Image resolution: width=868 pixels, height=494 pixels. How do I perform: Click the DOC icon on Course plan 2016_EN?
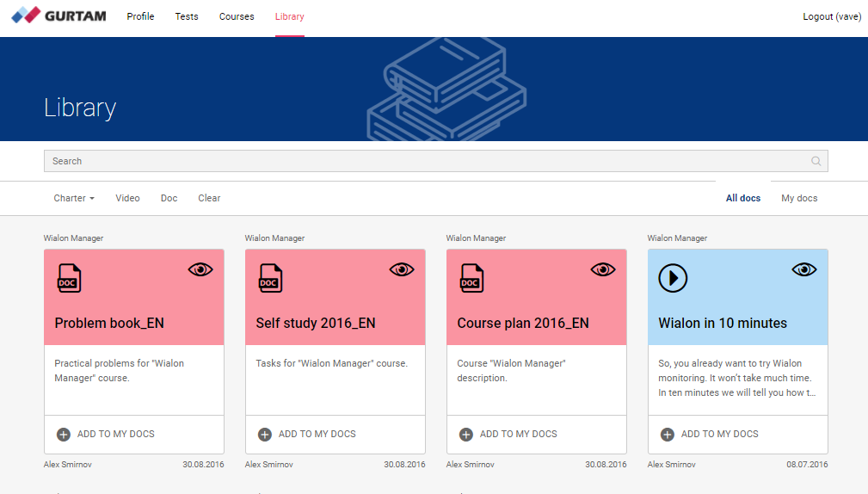coord(471,278)
